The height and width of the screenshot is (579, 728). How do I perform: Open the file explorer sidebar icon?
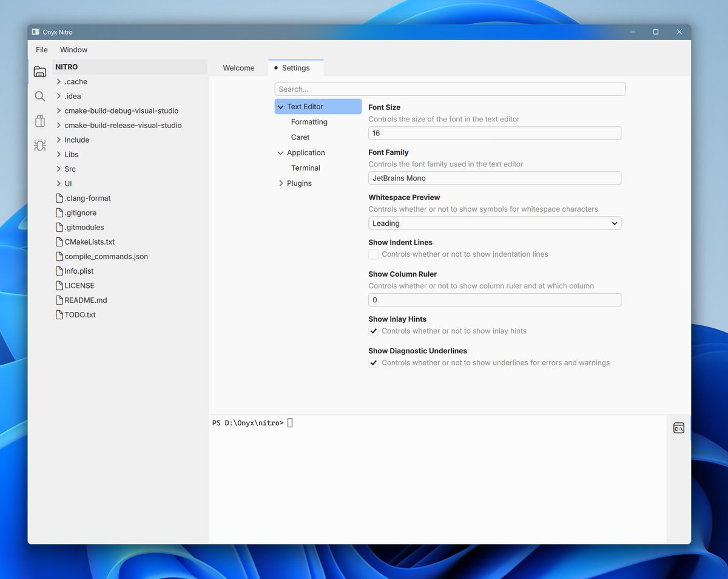39,71
